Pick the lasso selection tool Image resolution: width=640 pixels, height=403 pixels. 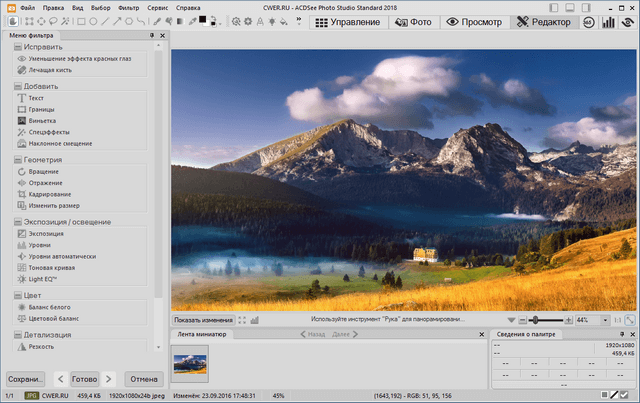tap(53, 21)
